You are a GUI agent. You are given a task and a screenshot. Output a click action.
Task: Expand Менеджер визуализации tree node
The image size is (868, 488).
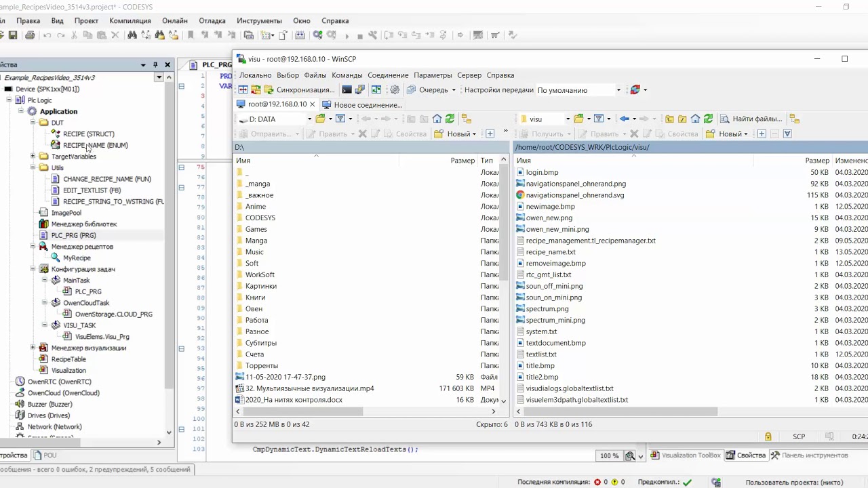tap(33, 348)
